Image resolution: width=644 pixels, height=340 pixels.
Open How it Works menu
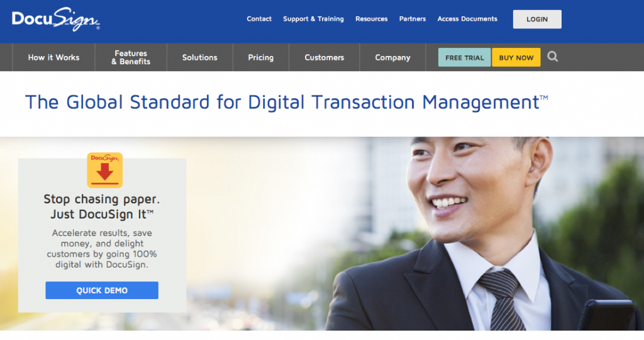54,57
